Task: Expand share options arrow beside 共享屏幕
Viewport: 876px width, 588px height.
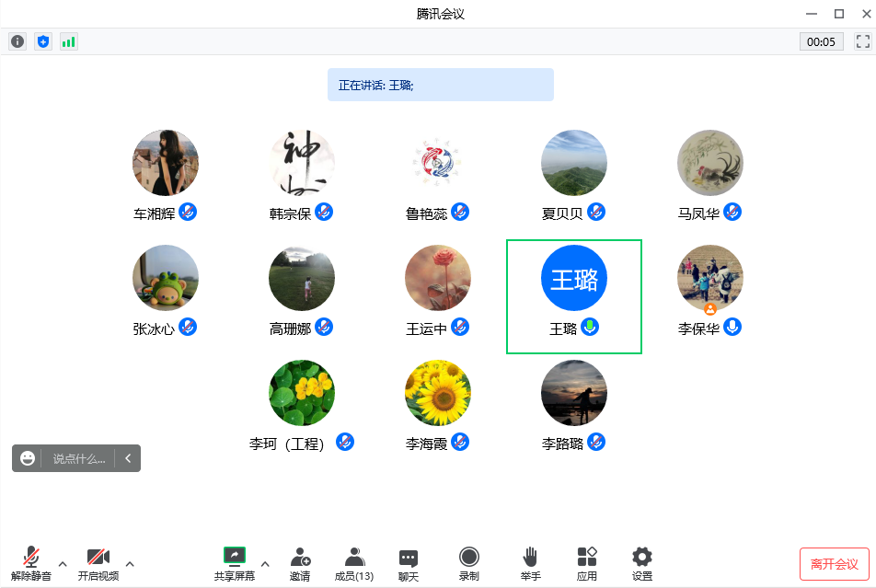Action: tap(265, 564)
